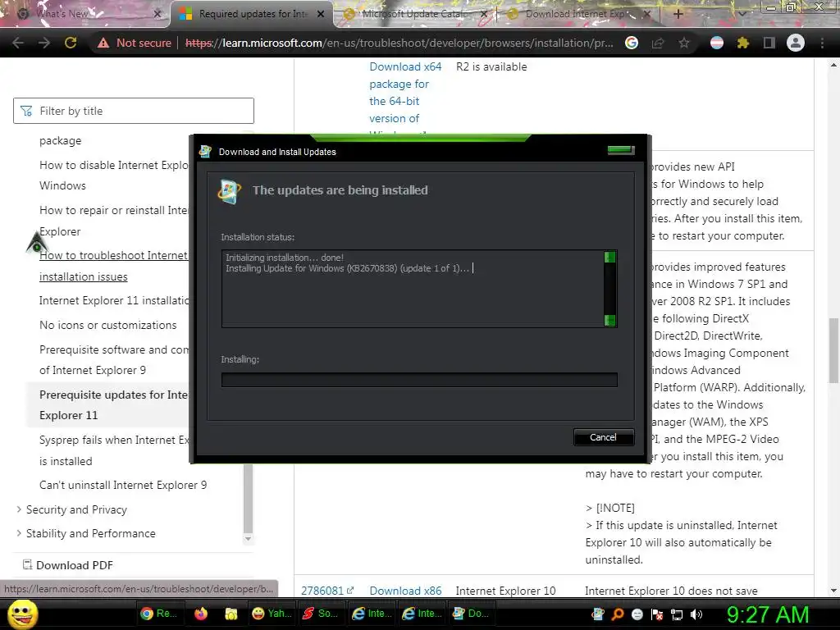Viewport: 840px width, 630px height.
Task: Click the Download x64 package link
Action: tap(405, 93)
